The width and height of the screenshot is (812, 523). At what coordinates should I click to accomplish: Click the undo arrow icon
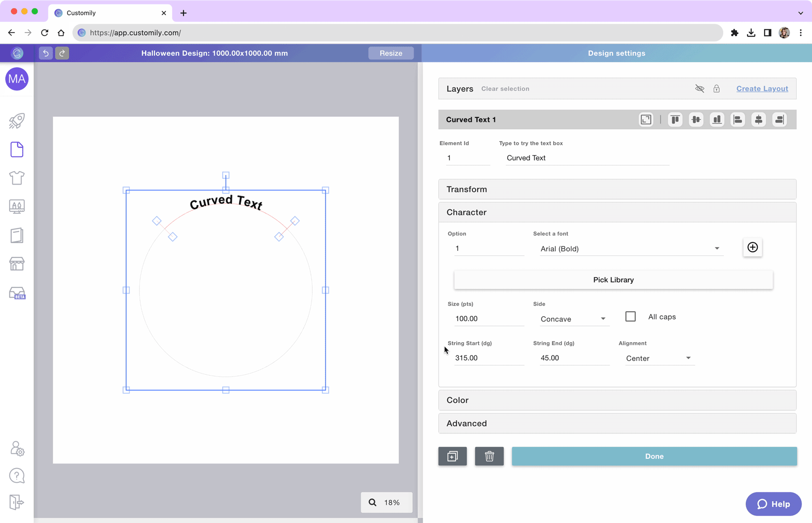[45, 53]
